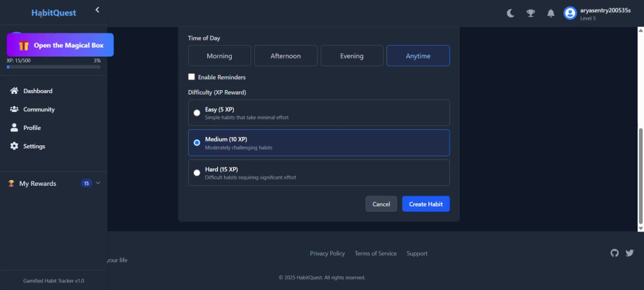Click the Create Habit button

coord(426,204)
